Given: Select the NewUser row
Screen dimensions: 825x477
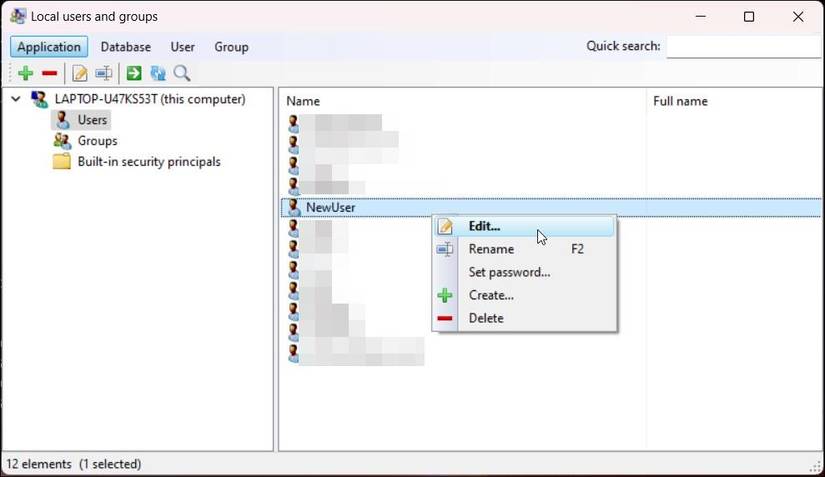Looking at the screenshot, I should click(x=551, y=207).
